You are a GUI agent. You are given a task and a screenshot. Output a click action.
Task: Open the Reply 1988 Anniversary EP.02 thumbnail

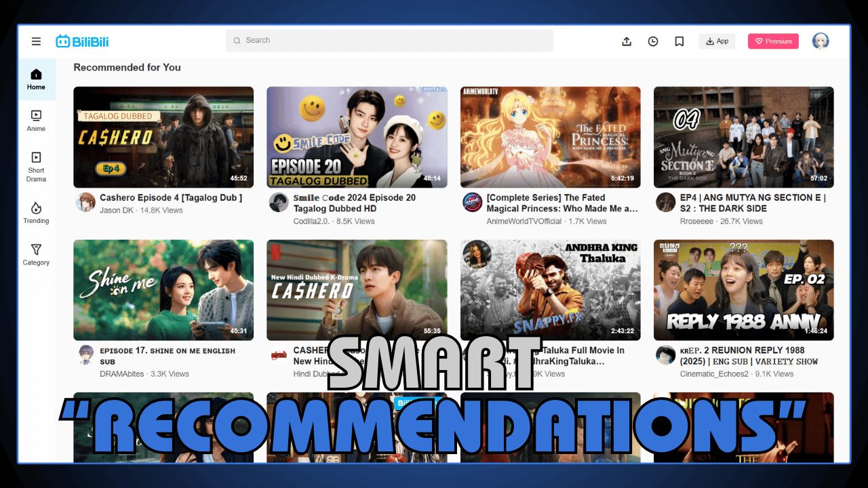click(743, 290)
